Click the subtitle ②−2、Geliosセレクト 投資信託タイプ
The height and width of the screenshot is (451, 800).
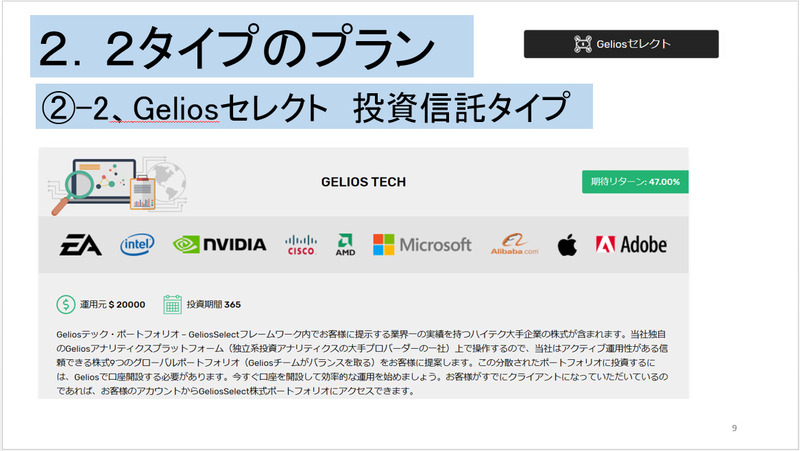[x=305, y=107]
